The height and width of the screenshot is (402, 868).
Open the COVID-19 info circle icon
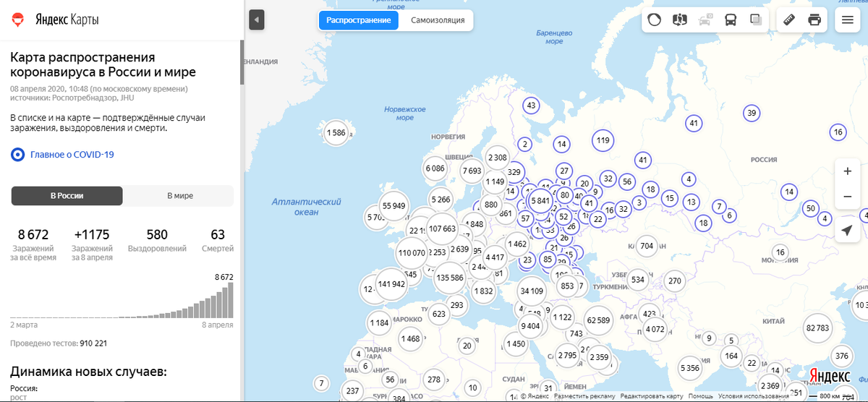click(17, 154)
